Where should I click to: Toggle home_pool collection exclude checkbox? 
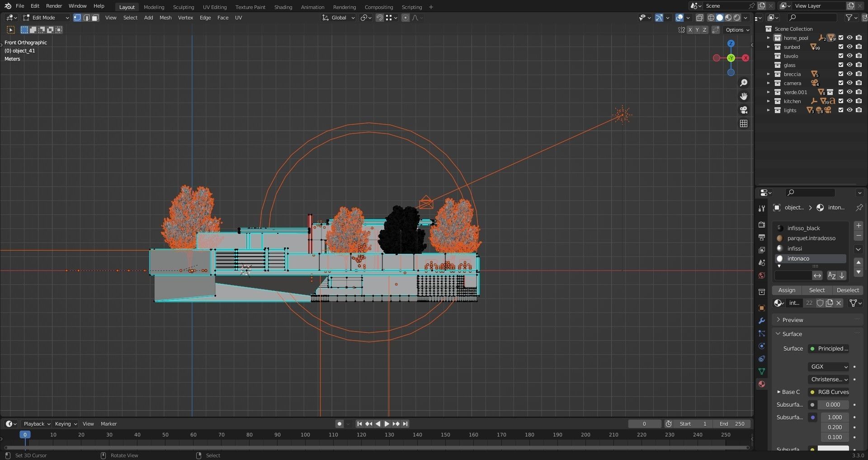point(841,38)
